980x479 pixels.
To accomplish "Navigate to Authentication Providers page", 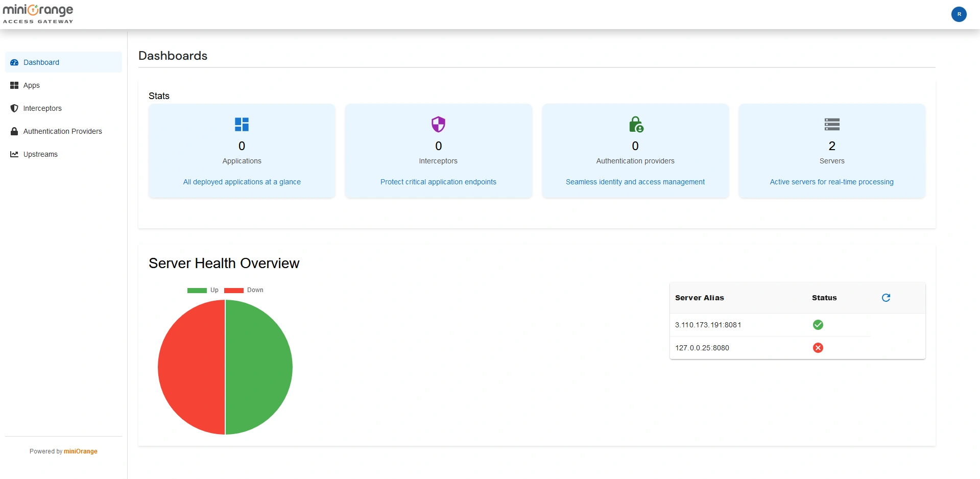I will pyautogui.click(x=63, y=131).
